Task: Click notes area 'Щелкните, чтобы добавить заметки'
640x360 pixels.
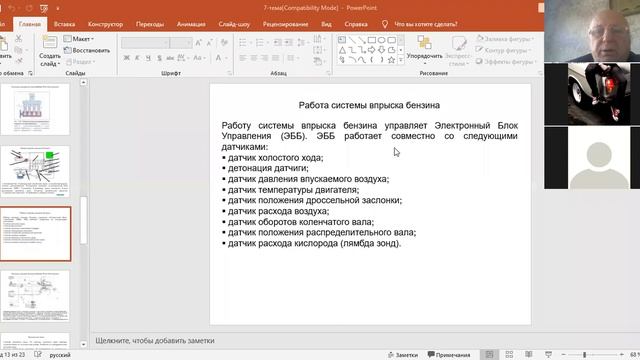Action: click(155, 340)
